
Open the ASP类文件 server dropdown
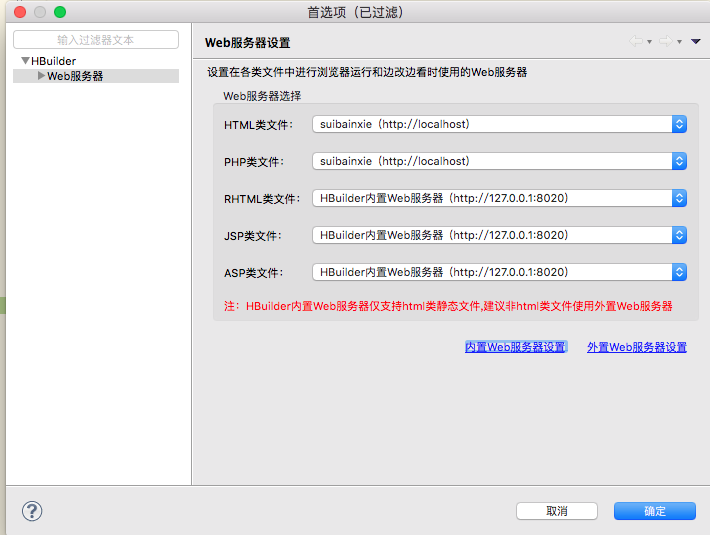click(499, 272)
